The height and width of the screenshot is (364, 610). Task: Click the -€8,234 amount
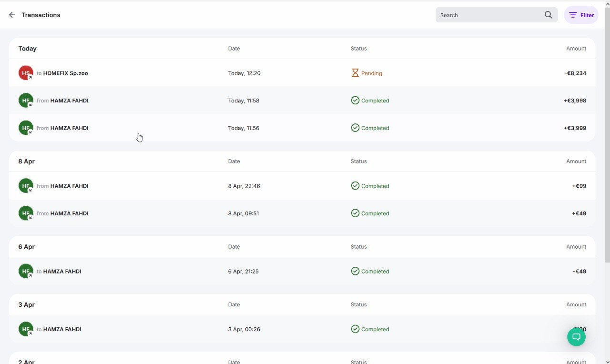575,73
